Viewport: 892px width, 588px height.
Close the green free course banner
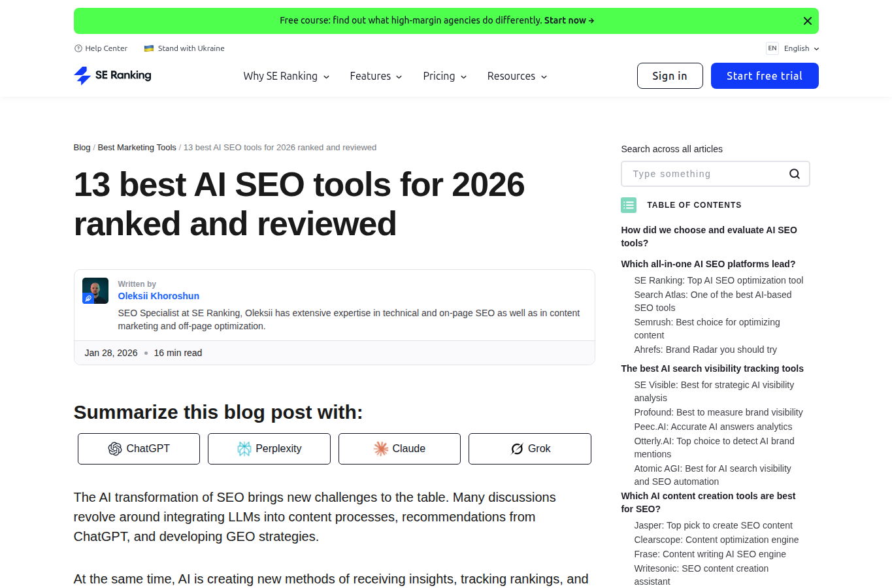(x=807, y=21)
